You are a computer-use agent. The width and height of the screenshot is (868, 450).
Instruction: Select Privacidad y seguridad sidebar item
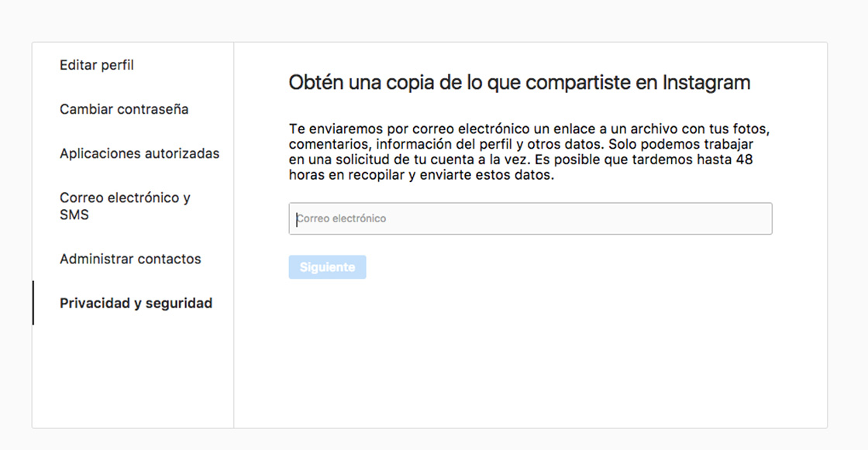pyautogui.click(x=136, y=304)
